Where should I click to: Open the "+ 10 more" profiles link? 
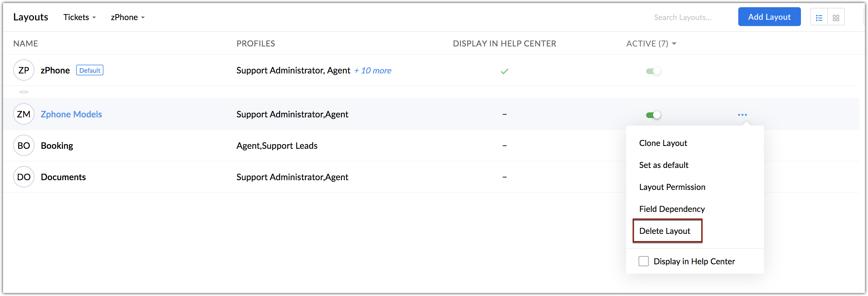tap(373, 71)
